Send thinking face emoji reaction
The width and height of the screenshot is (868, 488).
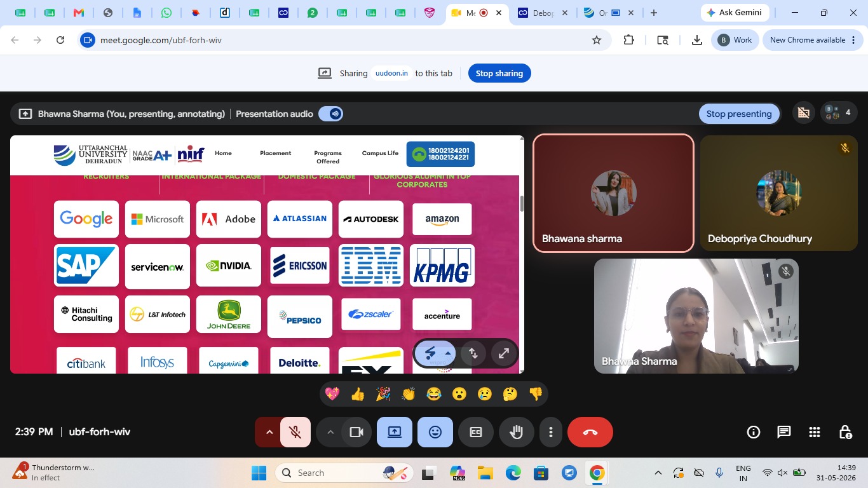(510, 394)
